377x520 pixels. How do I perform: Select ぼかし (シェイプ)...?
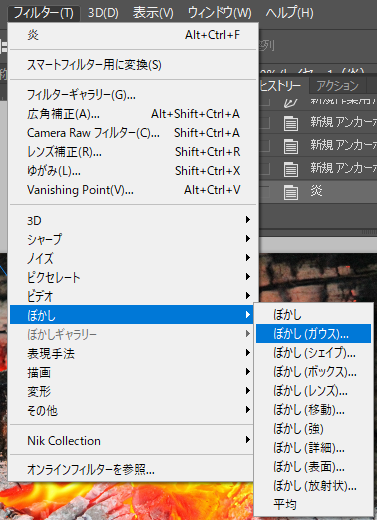313,353
